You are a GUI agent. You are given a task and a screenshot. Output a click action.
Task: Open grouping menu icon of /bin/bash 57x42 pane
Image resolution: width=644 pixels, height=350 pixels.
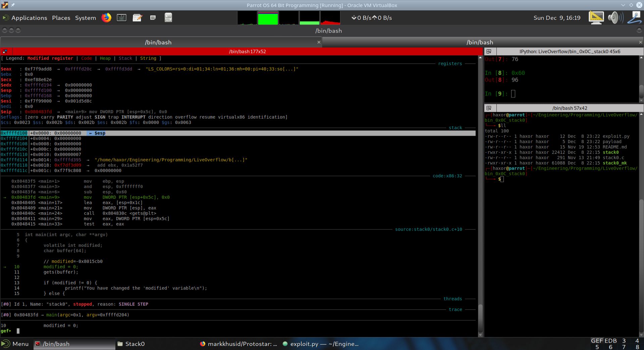pos(489,108)
